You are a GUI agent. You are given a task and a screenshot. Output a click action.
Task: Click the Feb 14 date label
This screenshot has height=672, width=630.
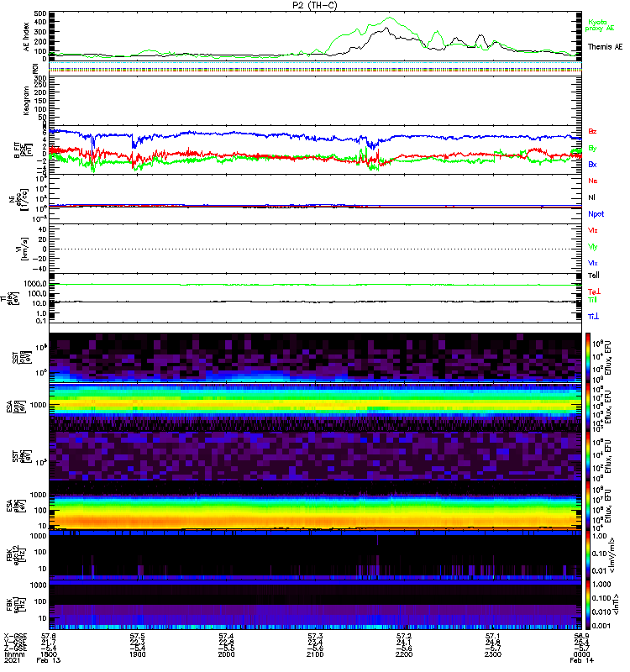581,660
